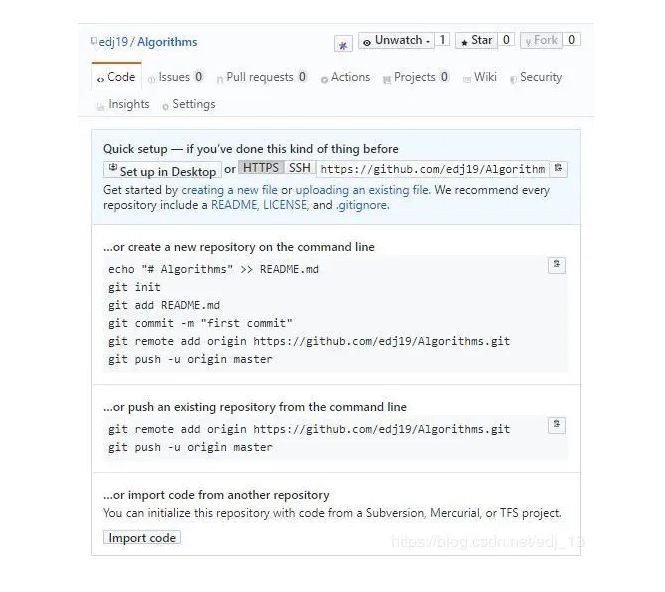Viewport: 665px width, 592px height.
Task: Expand the Unwatch dropdown
Action: point(396,41)
